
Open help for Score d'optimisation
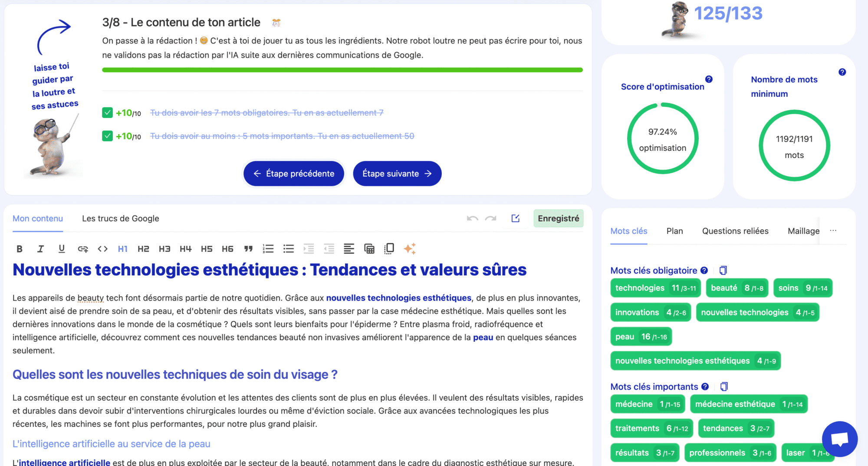(709, 79)
